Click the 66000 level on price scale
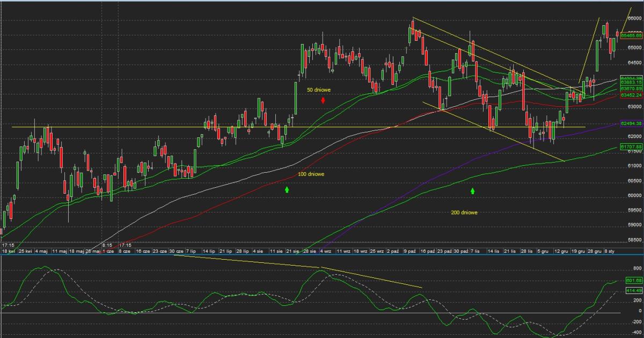 [x=634, y=18]
